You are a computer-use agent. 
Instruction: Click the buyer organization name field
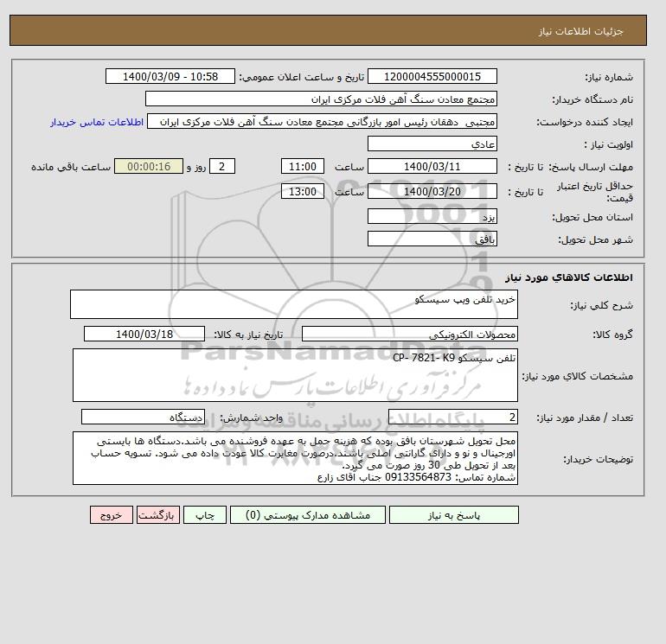[321, 99]
